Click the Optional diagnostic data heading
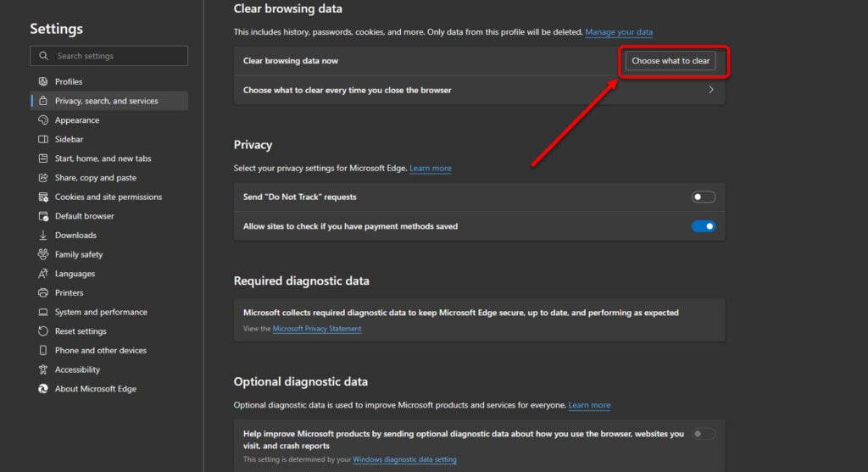Viewport: 868px width, 472px height. (301, 382)
